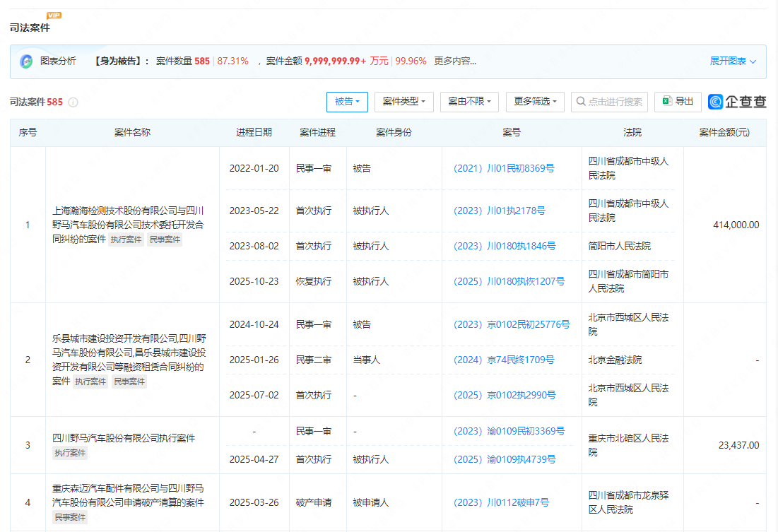Open the 更多筛选 dropdown
The height and width of the screenshot is (532, 778).
click(535, 102)
